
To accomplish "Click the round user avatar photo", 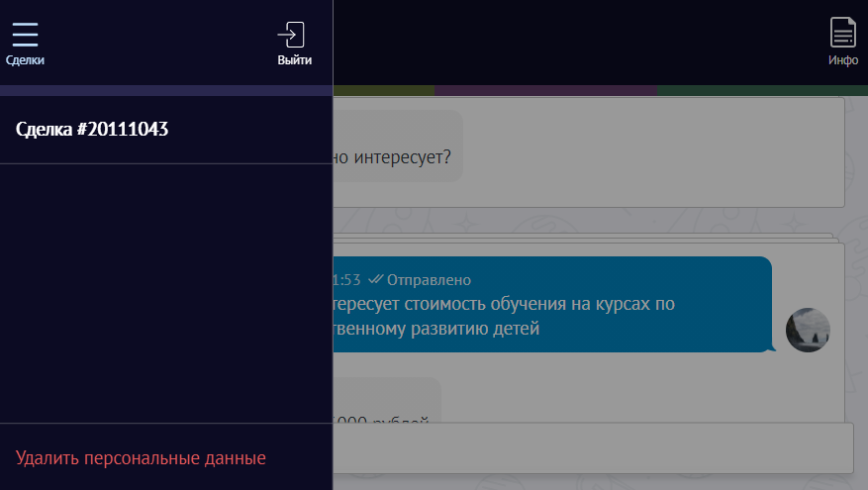I will pos(807,330).
